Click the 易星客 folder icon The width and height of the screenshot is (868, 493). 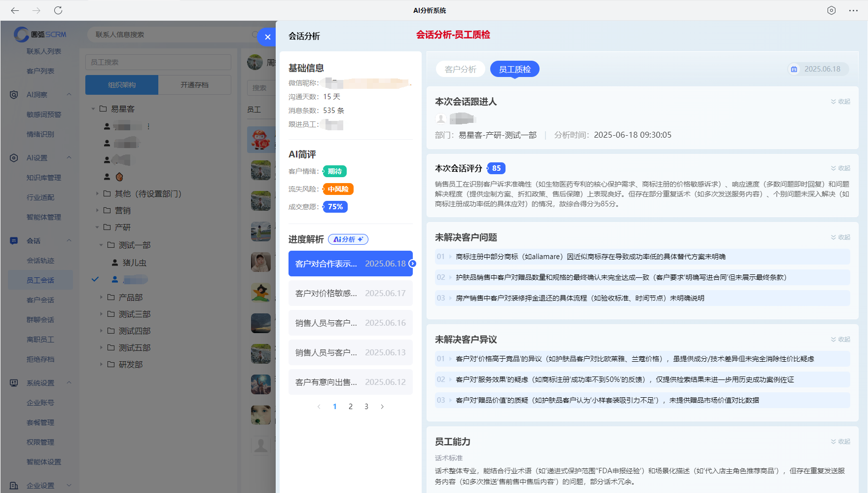pyautogui.click(x=103, y=109)
